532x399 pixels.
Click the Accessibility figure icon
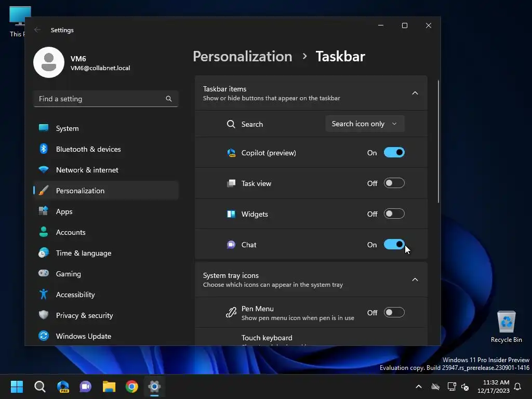[x=44, y=294]
